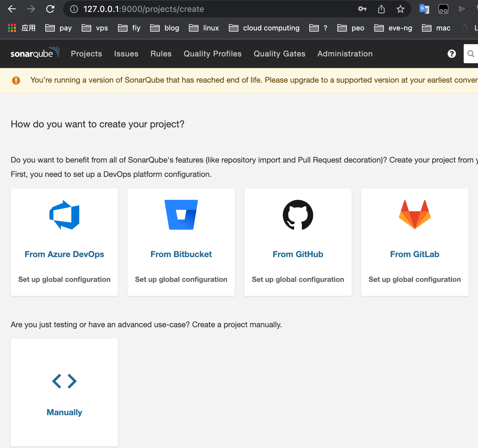
Task: Click the Azure DevOps logo
Action: tap(64, 215)
